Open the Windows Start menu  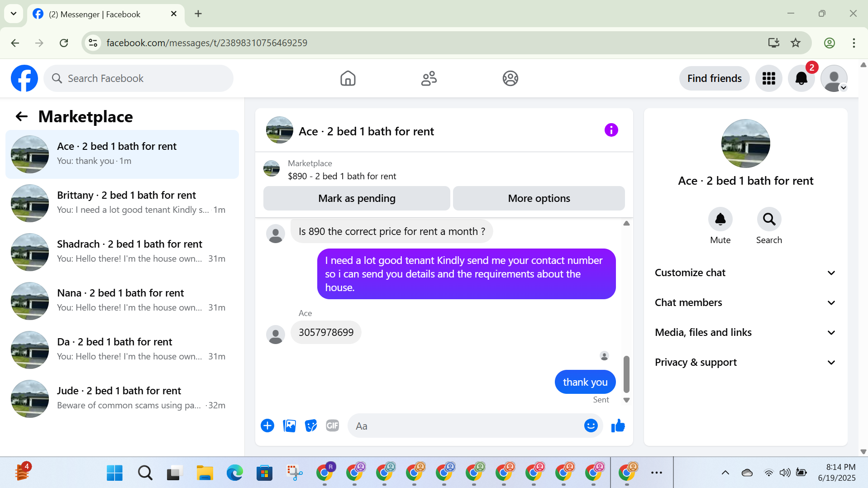pos(114,473)
